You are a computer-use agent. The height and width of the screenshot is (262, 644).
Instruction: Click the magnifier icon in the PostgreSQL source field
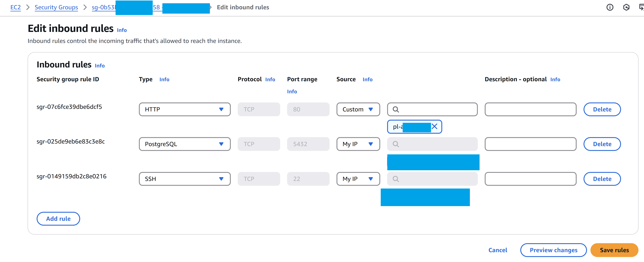point(396,144)
